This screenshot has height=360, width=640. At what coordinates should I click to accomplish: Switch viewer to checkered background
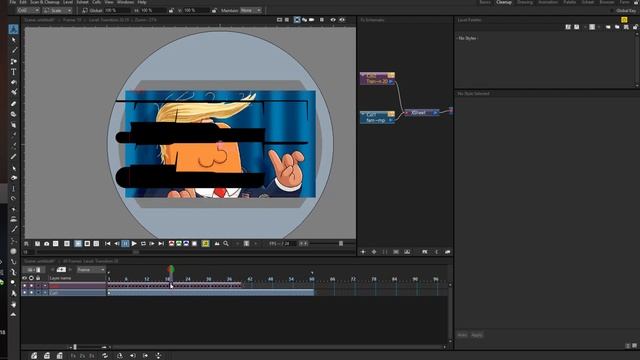tap(96, 244)
